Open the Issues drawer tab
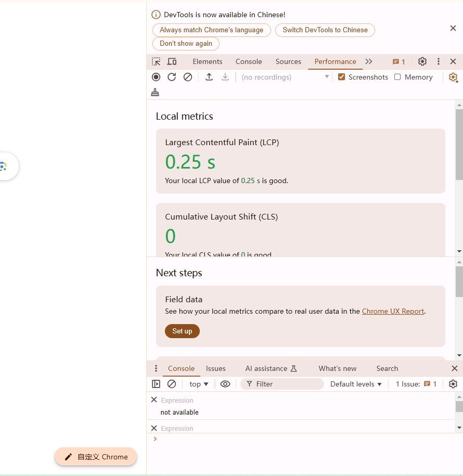This screenshot has height=476, width=463. tap(215, 368)
